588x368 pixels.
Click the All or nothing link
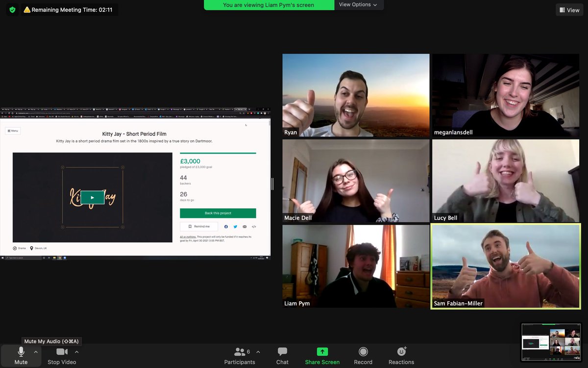pyautogui.click(x=188, y=237)
